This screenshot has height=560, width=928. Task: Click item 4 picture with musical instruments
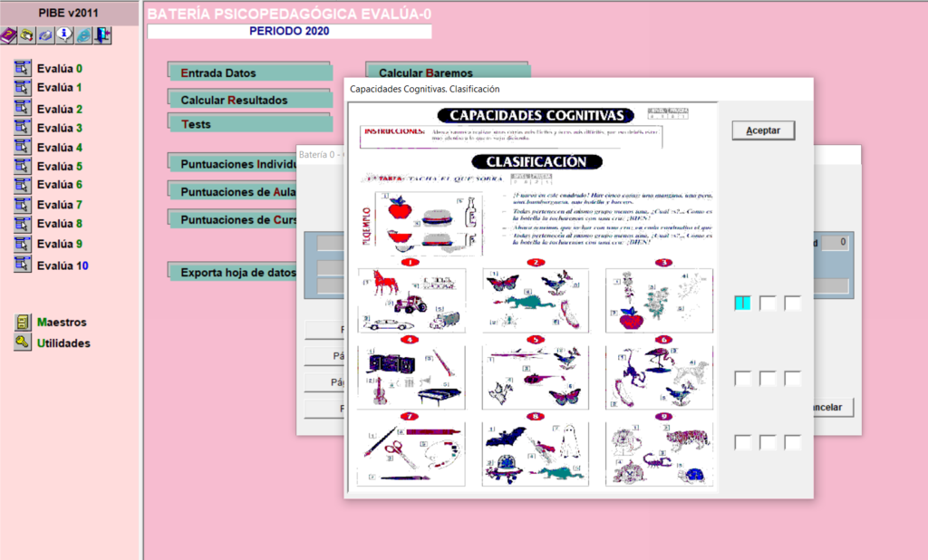412,377
